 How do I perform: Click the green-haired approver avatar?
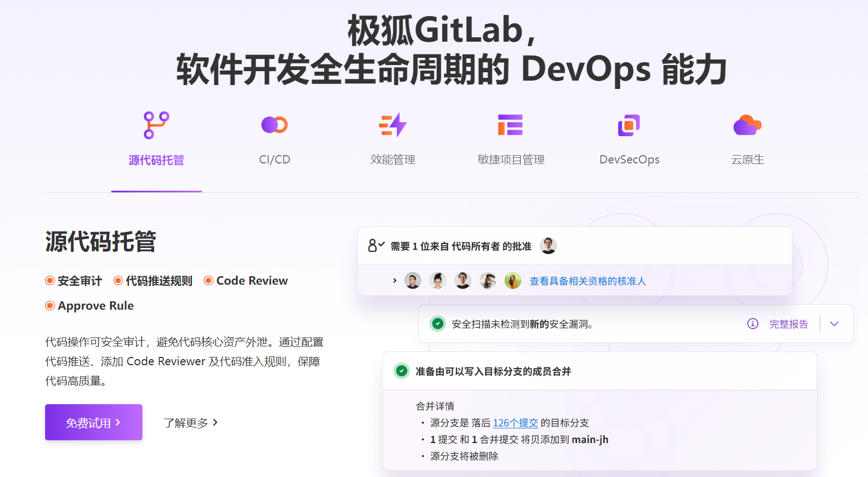[512, 281]
